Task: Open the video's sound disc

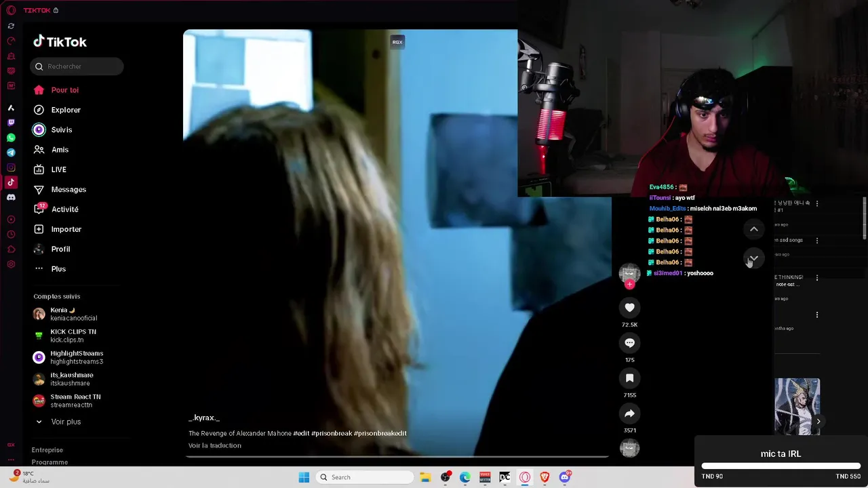Action: point(629,448)
